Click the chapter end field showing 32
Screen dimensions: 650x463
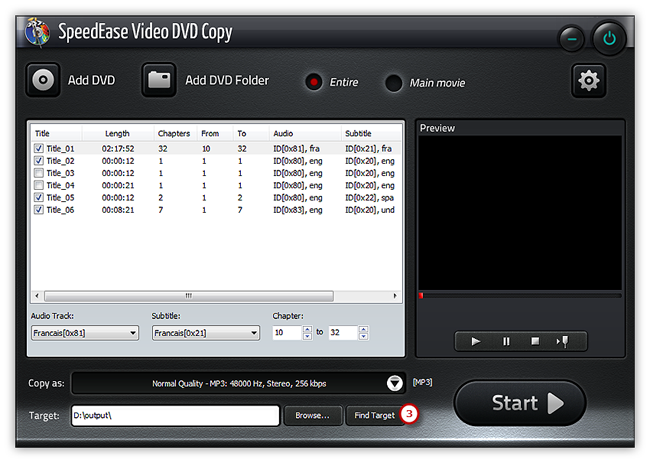344,332
